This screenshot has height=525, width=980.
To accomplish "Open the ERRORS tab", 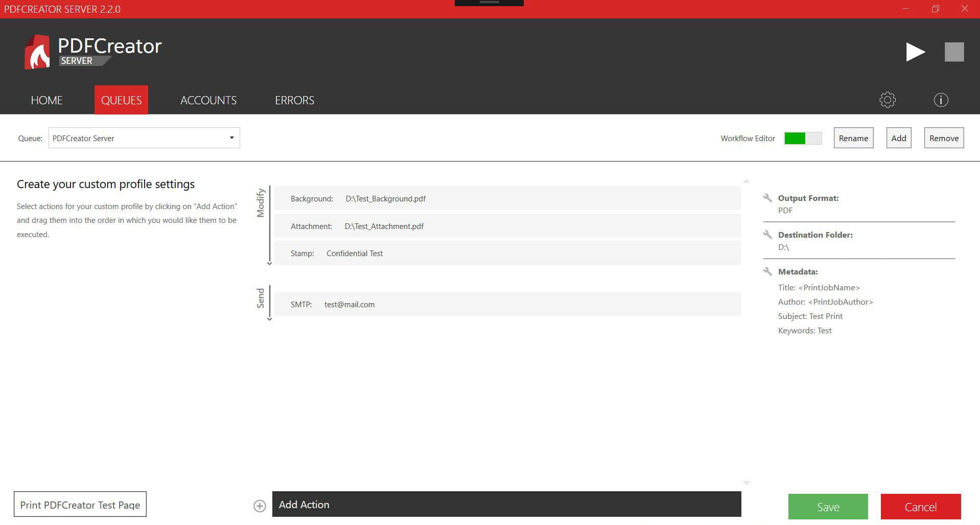I will [294, 100].
